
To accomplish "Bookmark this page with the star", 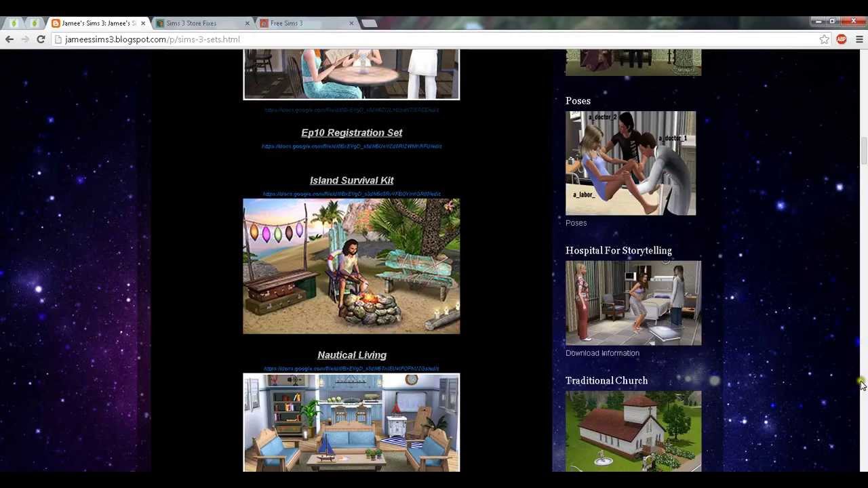I will point(824,39).
